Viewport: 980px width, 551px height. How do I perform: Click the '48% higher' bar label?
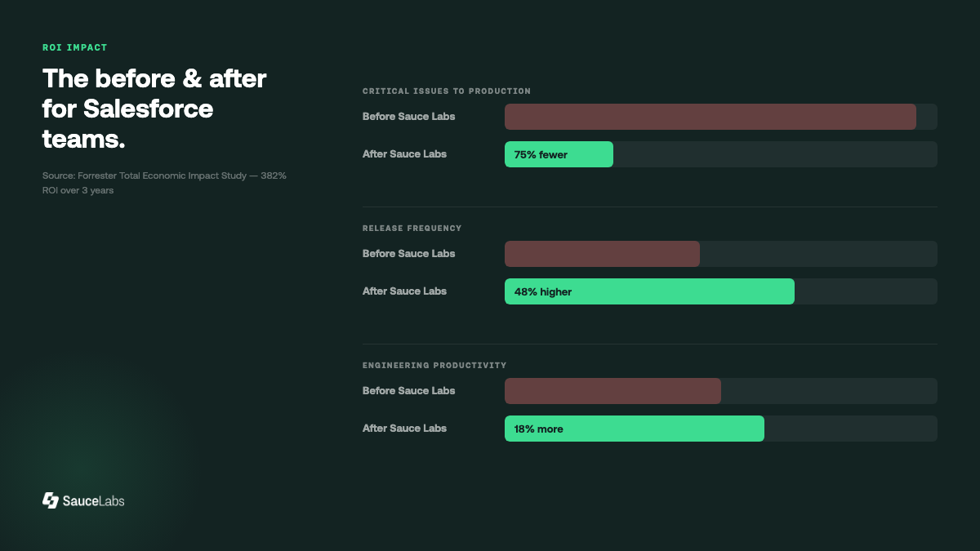[543, 291]
